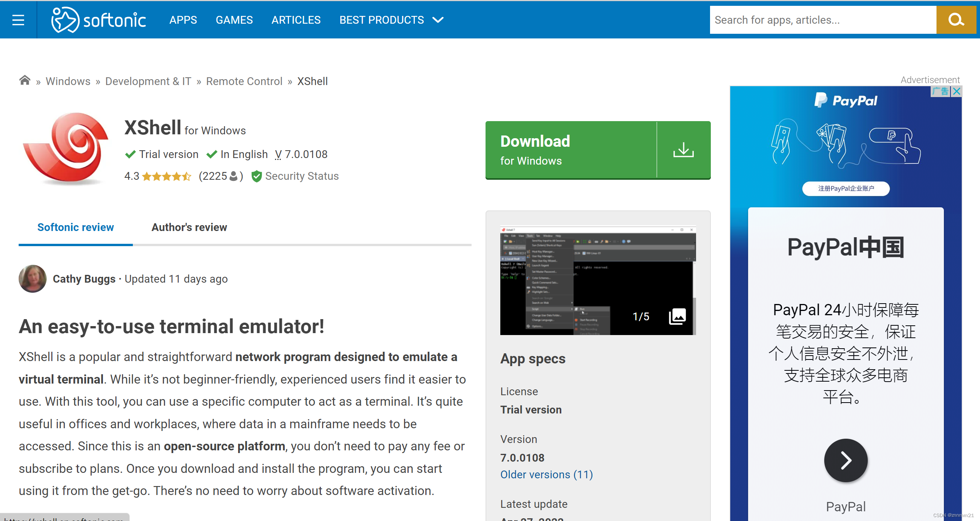Click the star rating bar

pos(167,177)
